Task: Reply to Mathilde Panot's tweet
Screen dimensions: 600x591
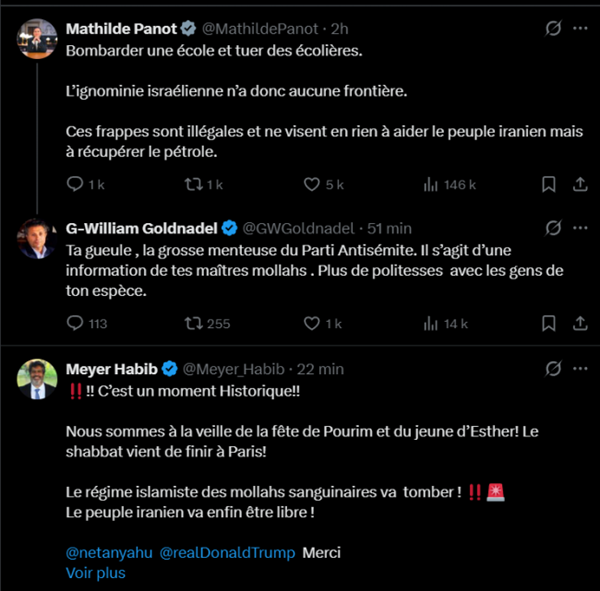Action: click(x=75, y=184)
